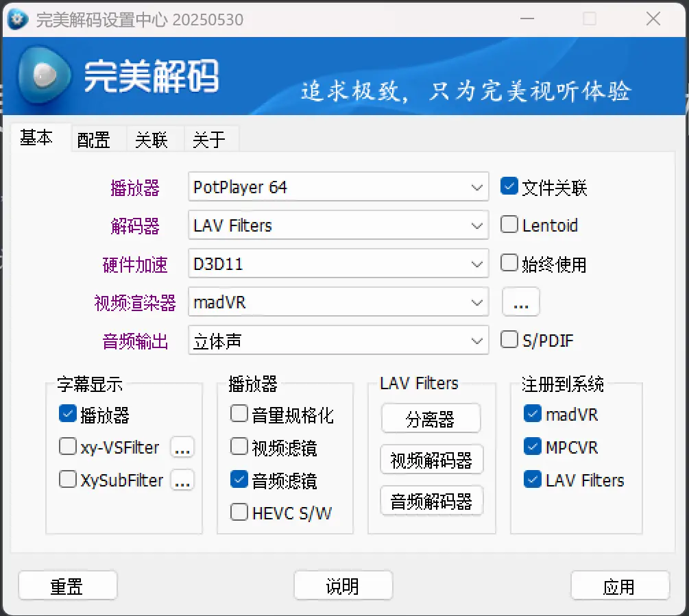Click the 音频解码器 button

(431, 500)
